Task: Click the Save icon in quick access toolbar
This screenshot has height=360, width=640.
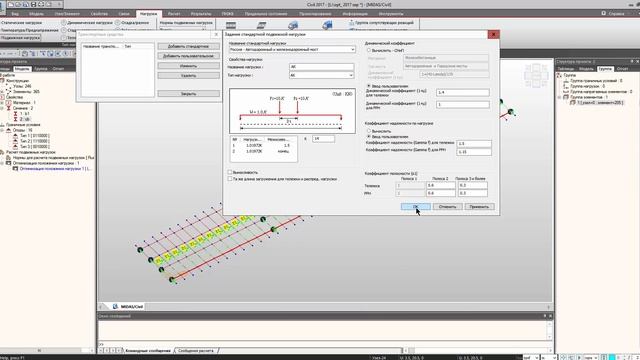Action: click(33, 4)
